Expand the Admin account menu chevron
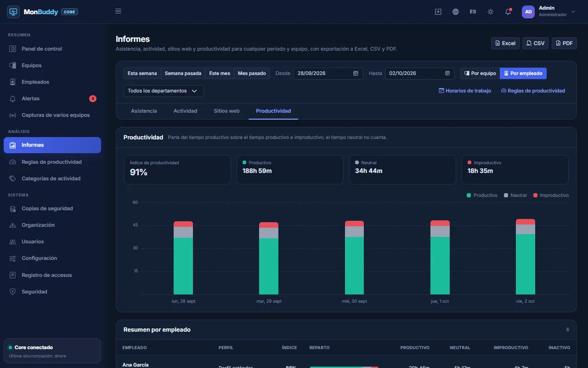The height and width of the screenshot is (368, 588). (573, 11)
